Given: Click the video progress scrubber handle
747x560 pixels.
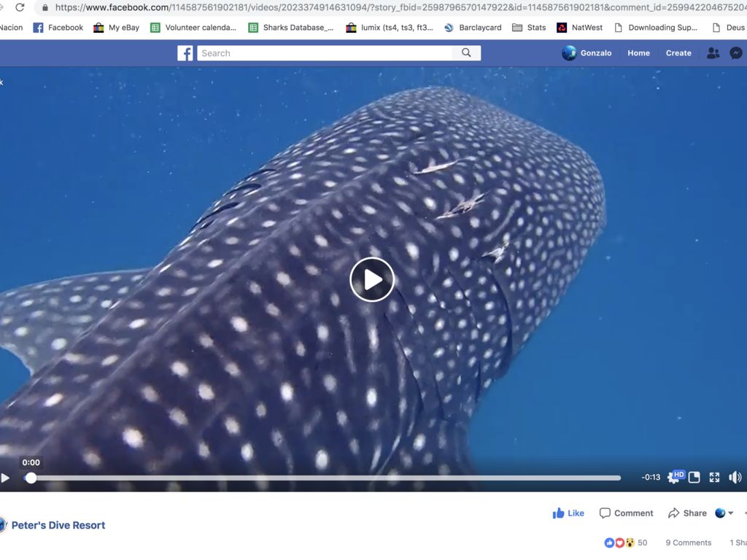Looking at the screenshot, I should click(x=31, y=478).
